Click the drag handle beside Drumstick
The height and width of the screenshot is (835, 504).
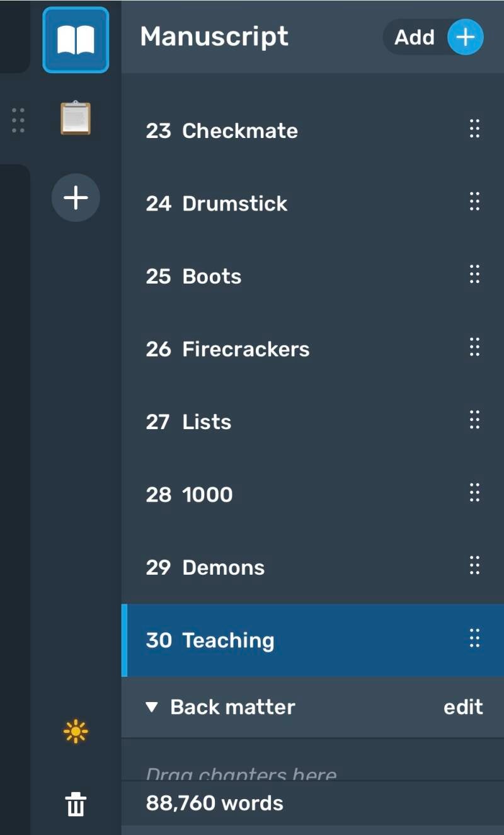tap(474, 202)
